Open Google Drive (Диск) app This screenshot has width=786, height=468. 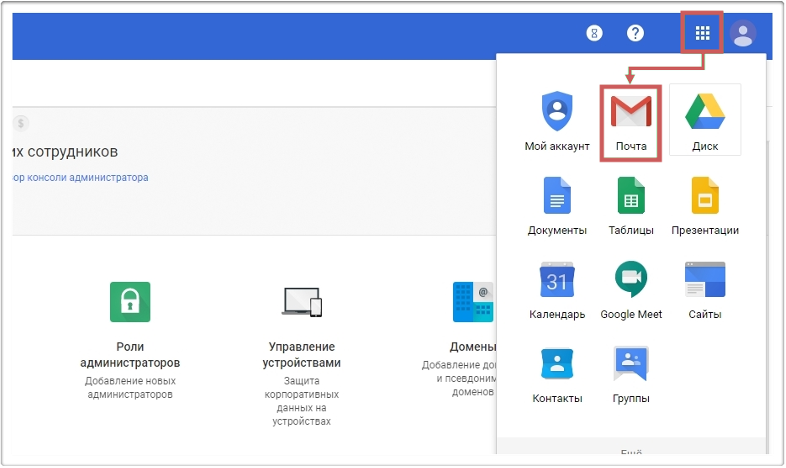pyautogui.click(x=704, y=120)
